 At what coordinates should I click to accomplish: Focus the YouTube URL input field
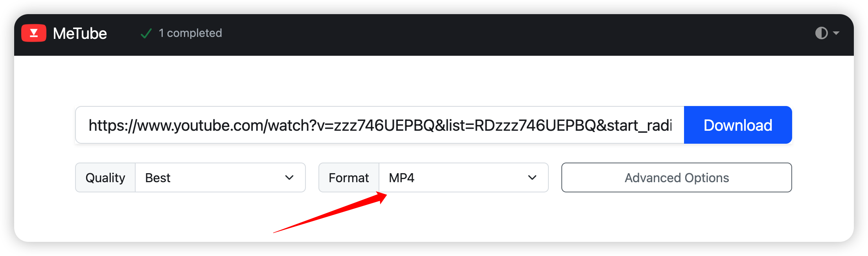point(380,125)
